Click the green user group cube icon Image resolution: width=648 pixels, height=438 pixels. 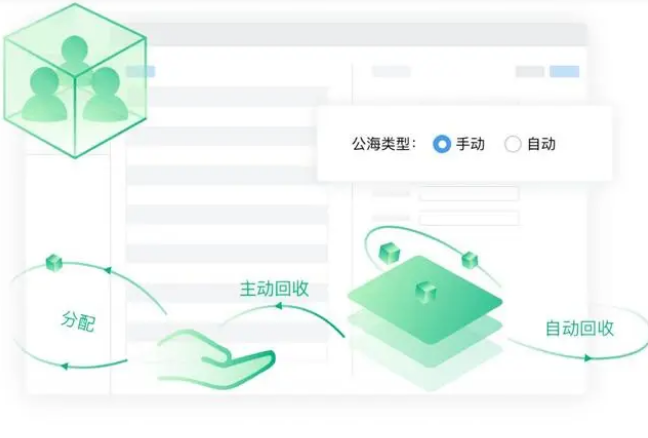click(75, 81)
